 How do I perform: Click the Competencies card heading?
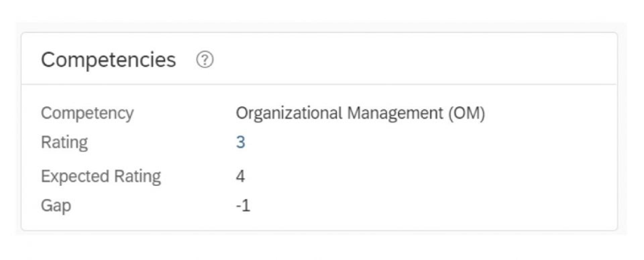pyautogui.click(x=108, y=60)
